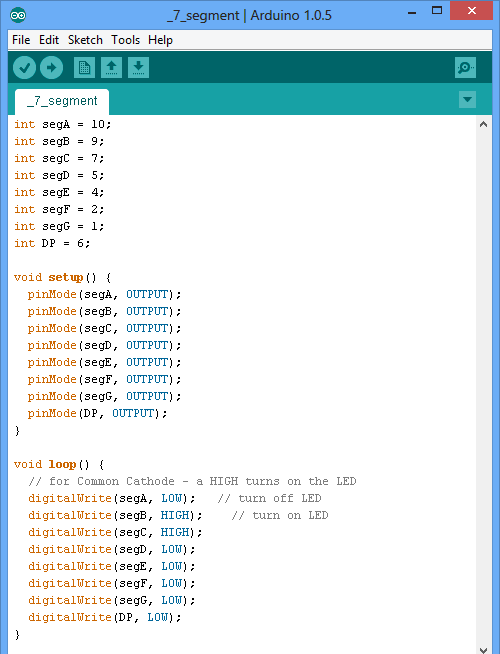Screen dimensions: 500x654
Task: Click 'digitalWrite(segD, LOW);' line
Action: (x=111, y=549)
